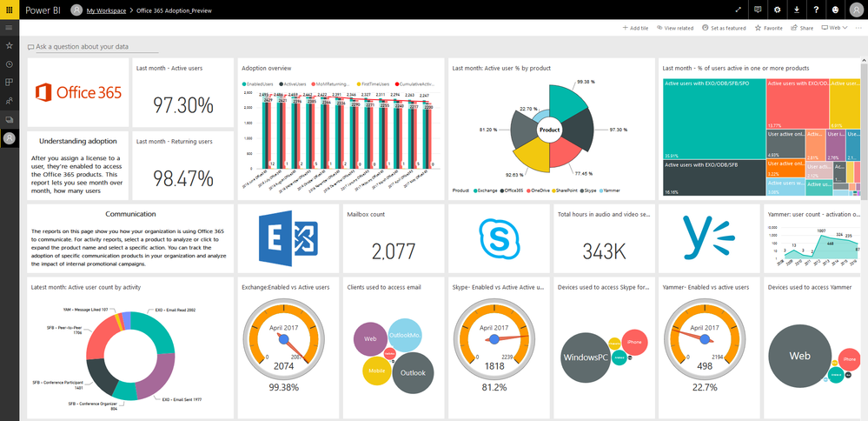Select teal Active users with EXO/ODB/SFB/SPO treemap block
868x421 pixels.
714,118
